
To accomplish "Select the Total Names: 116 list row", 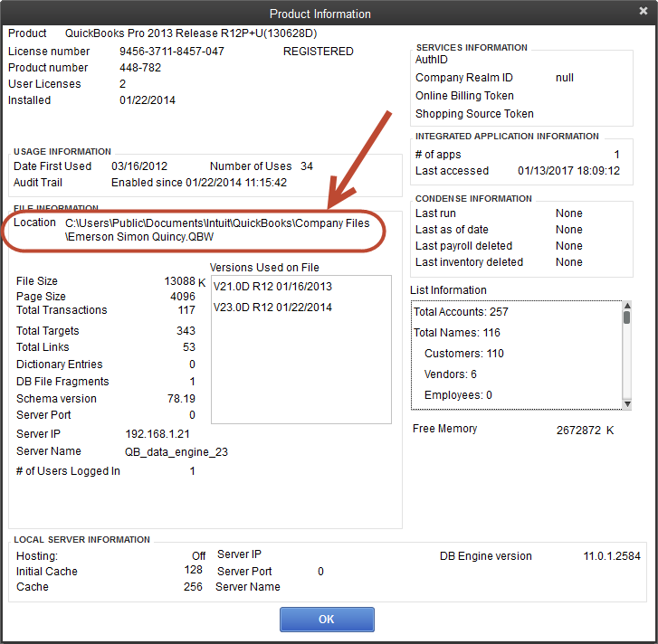I will [457, 333].
